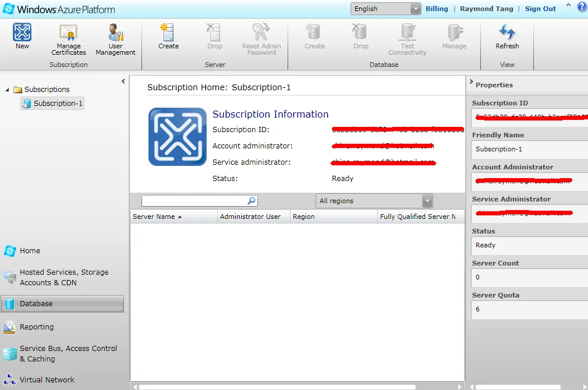Open Hosted Services, Storage Accounts & CDN
The width and height of the screenshot is (588, 390).
63,277
